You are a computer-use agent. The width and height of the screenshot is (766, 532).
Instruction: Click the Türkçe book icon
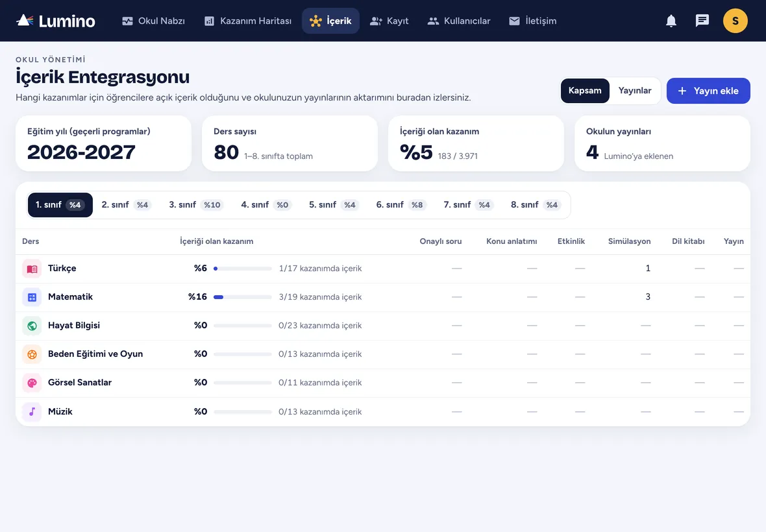[x=32, y=269]
